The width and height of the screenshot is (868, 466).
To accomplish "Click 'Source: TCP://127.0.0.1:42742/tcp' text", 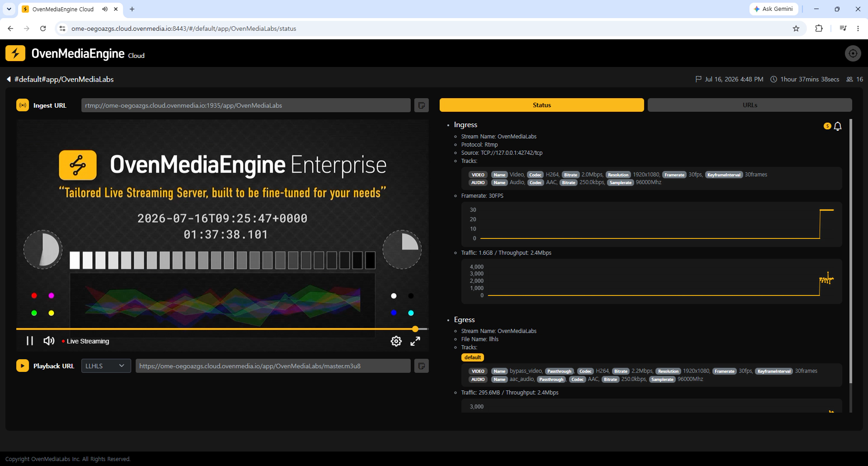I will (501, 153).
